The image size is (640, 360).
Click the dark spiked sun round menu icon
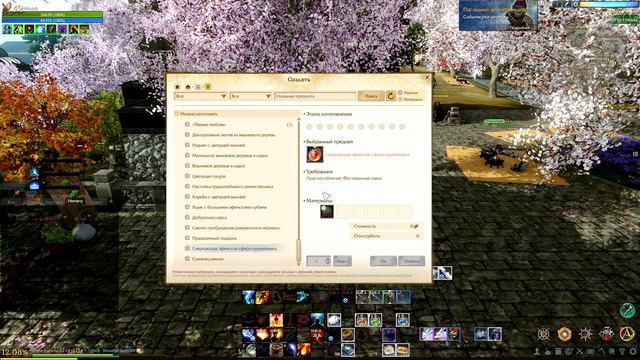(x=584, y=334)
